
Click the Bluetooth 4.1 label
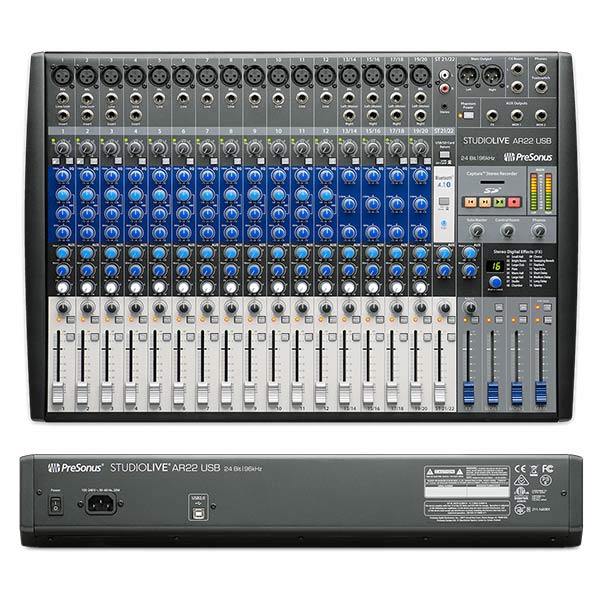click(444, 182)
